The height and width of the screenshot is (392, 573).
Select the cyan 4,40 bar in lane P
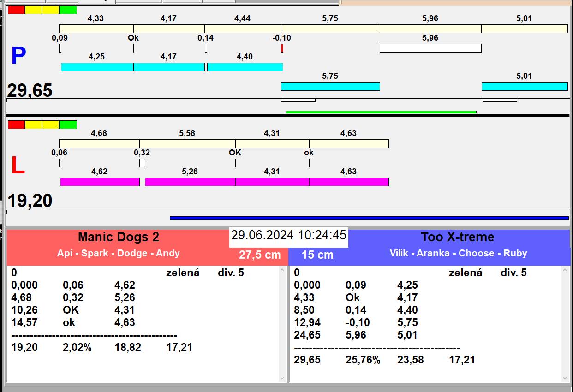(245, 67)
